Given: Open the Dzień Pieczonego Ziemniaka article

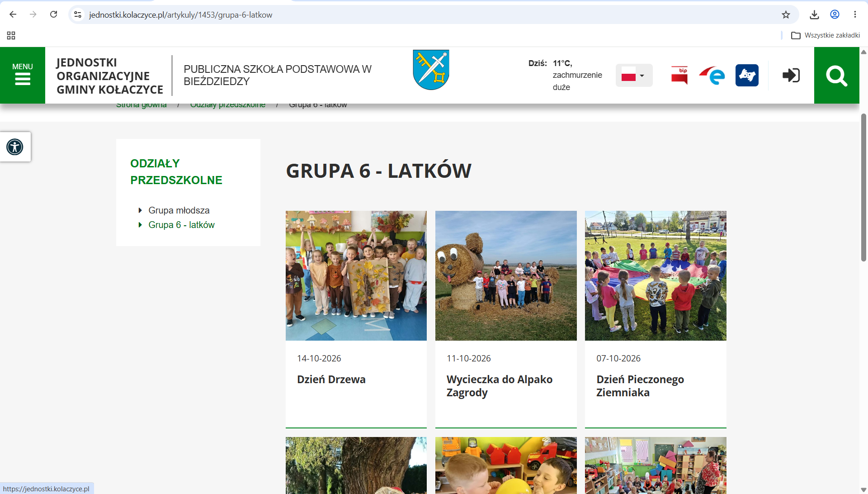Looking at the screenshot, I should tap(640, 386).
